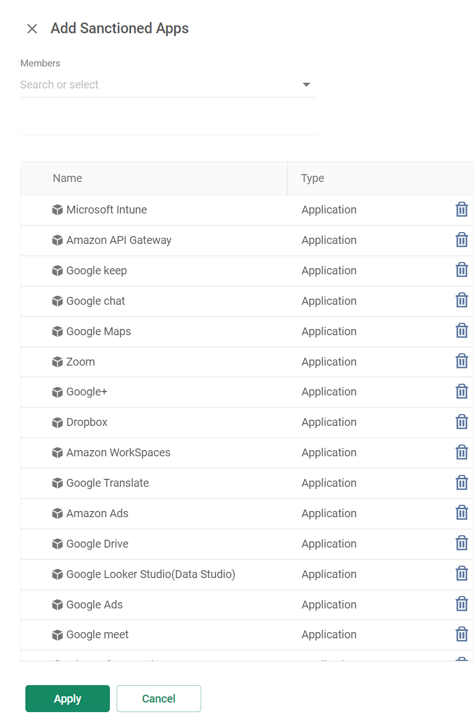Click the Google Translate package icon
Screen dimensions: 474x720
pos(57,483)
